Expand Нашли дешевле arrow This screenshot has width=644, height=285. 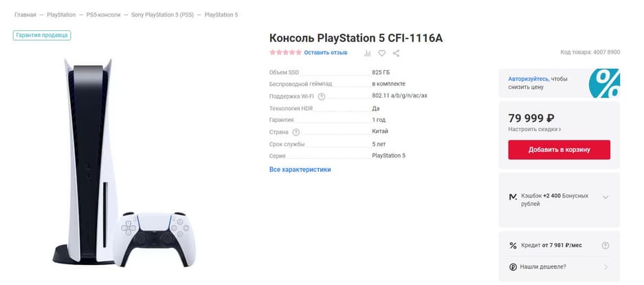point(606,266)
